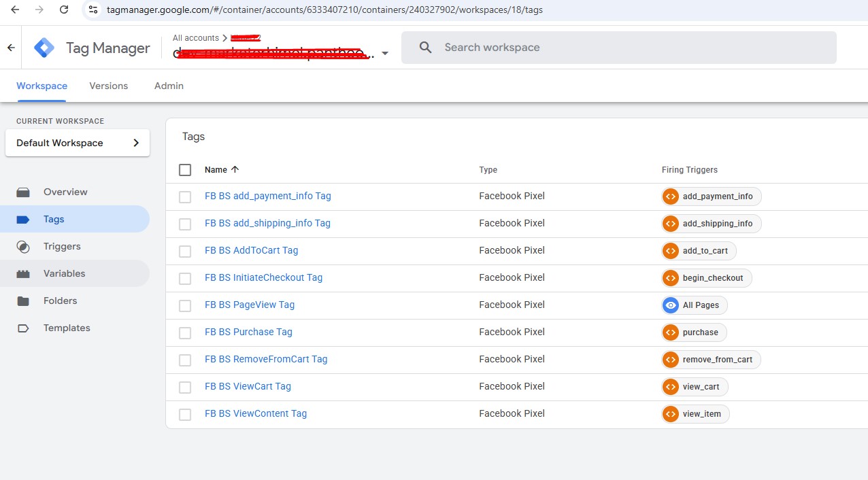Click the Variables sidebar icon
Image resolution: width=868 pixels, height=480 pixels.
pos(23,274)
